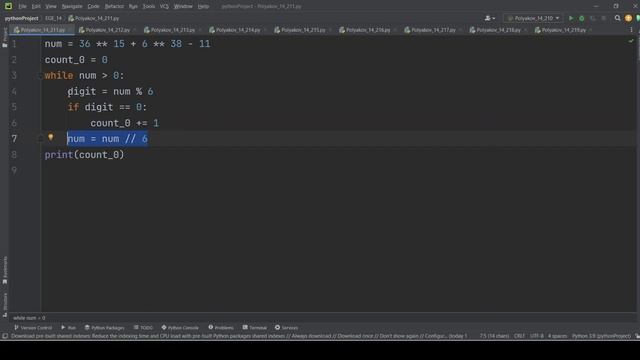Open the Project tool window sidebar button
Screen dimensions: 640x360
(4, 38)
